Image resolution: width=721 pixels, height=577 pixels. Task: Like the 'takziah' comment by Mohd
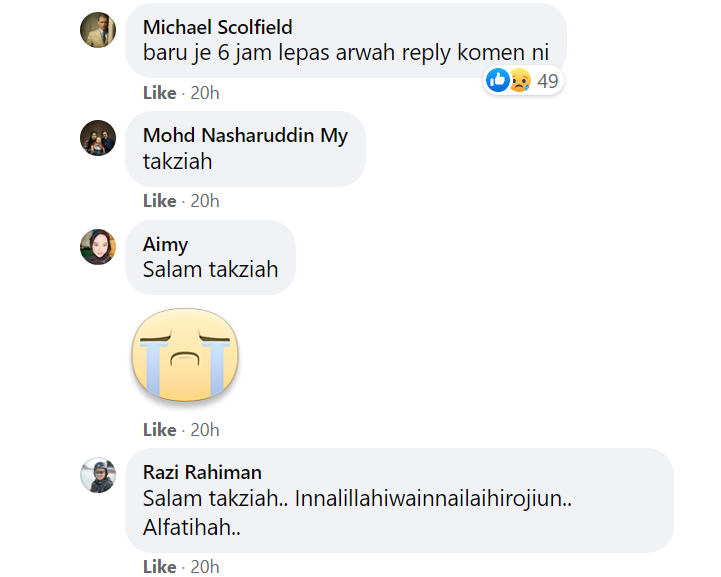pyautogui.click(x=159, y=201)
